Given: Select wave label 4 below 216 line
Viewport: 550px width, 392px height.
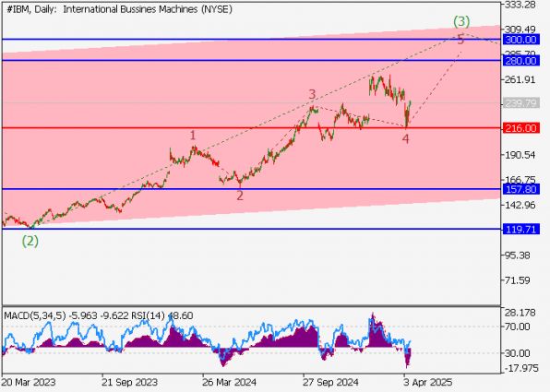Looking at the screenshot, I should 405,139.
